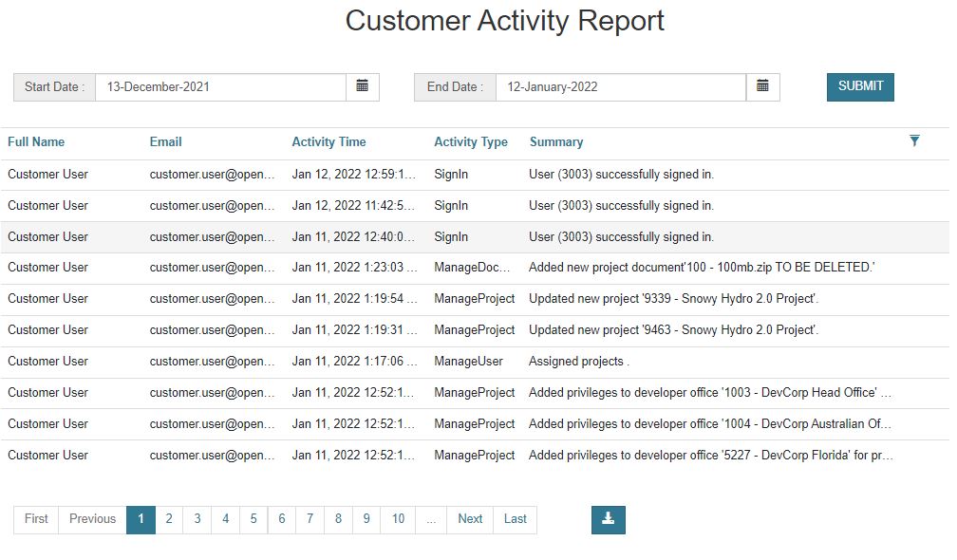Open the End Date calendar picker

pos(762,86)
